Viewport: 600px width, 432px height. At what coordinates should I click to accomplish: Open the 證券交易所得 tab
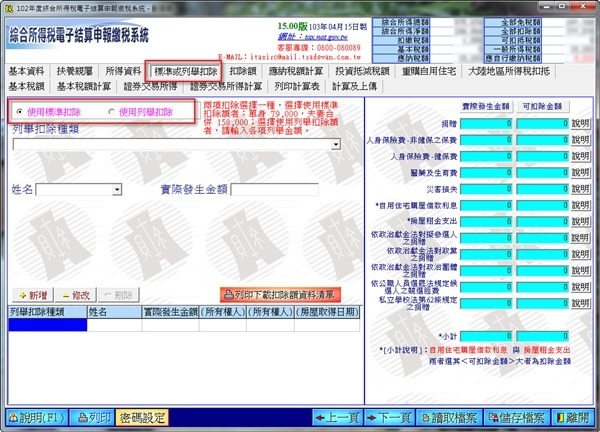click(x=150, y=86)
